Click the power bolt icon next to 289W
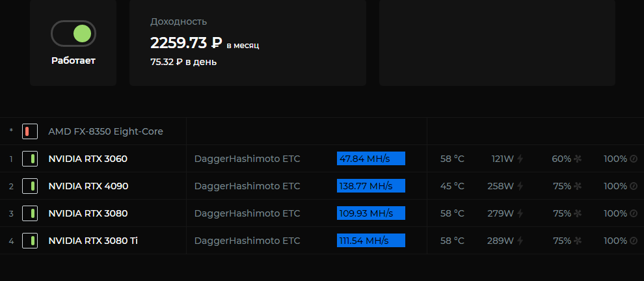Viewport: 644px width, 281px height. tap(520, 241)
